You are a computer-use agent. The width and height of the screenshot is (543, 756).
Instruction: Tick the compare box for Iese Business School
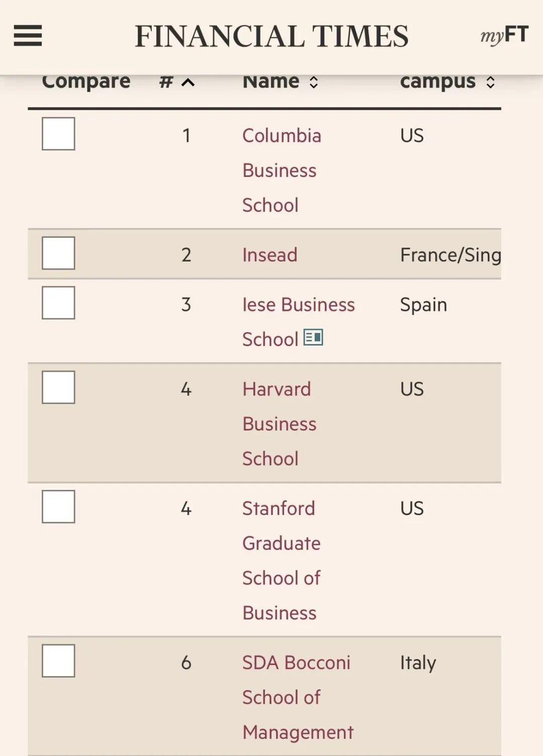(58, 303)
